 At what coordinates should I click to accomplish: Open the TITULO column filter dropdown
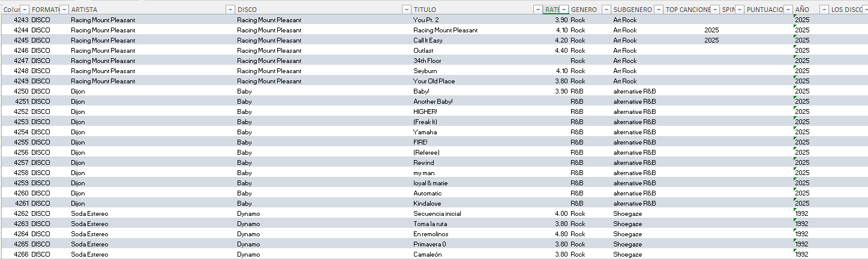(x=537, y=10)
